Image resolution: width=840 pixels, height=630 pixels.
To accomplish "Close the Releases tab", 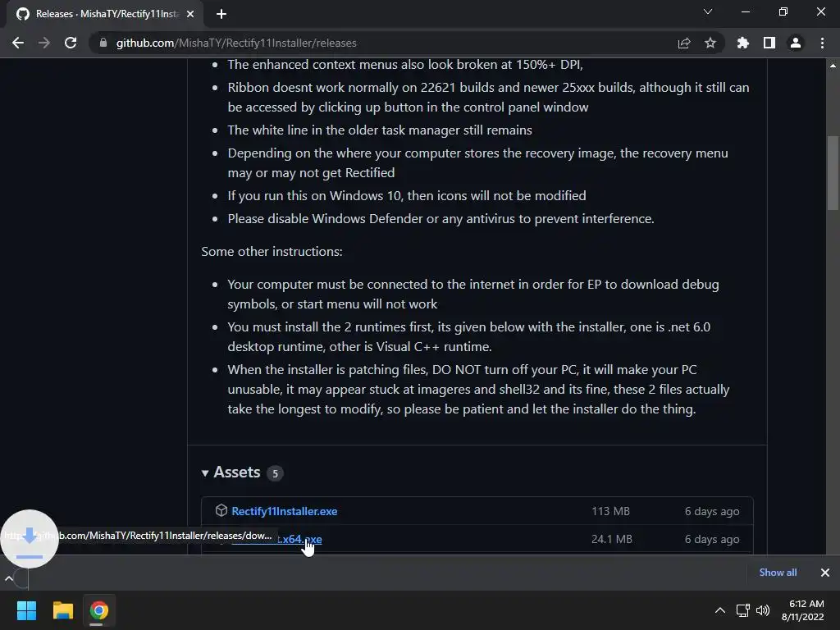I will tap(190, 14).
